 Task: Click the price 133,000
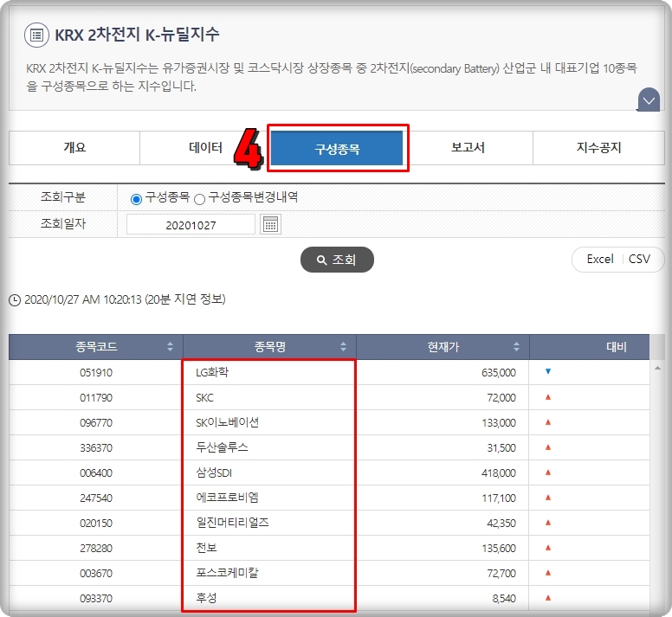[499, 423]
